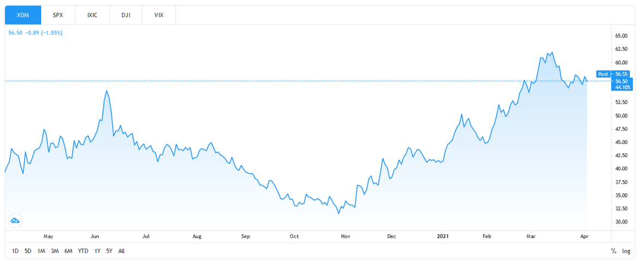644x267 pixels.
Task: Click the 40.00 price axis label
Action: pos(622,168)
